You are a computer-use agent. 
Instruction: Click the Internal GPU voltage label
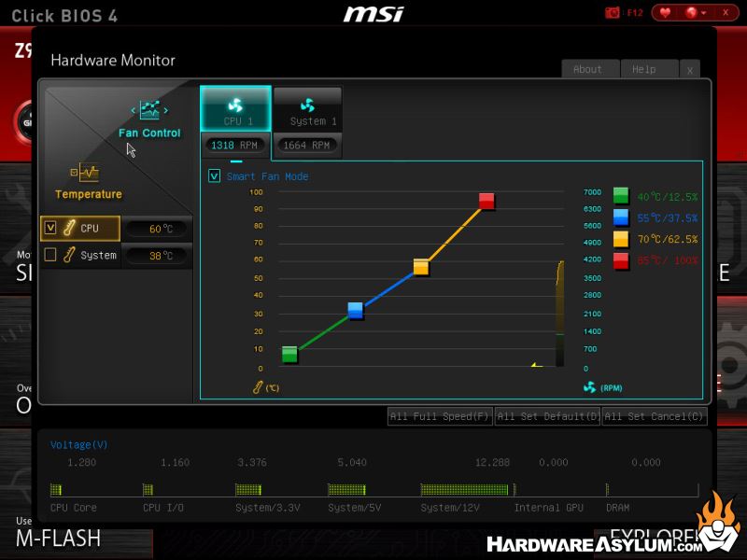pos(549,508)
